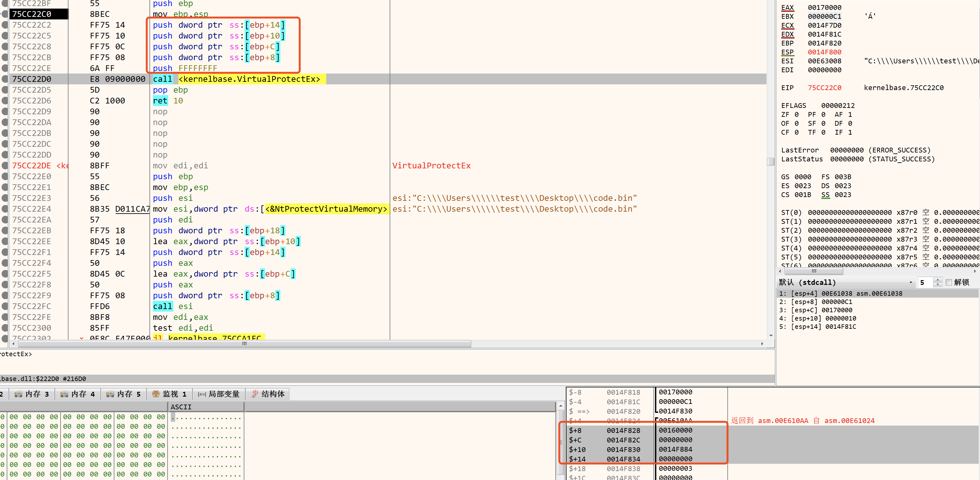980x480 pixels.
Task: Toggle breakpoint bullet at address 75CC22FE
Action: (x=5, y=317)
